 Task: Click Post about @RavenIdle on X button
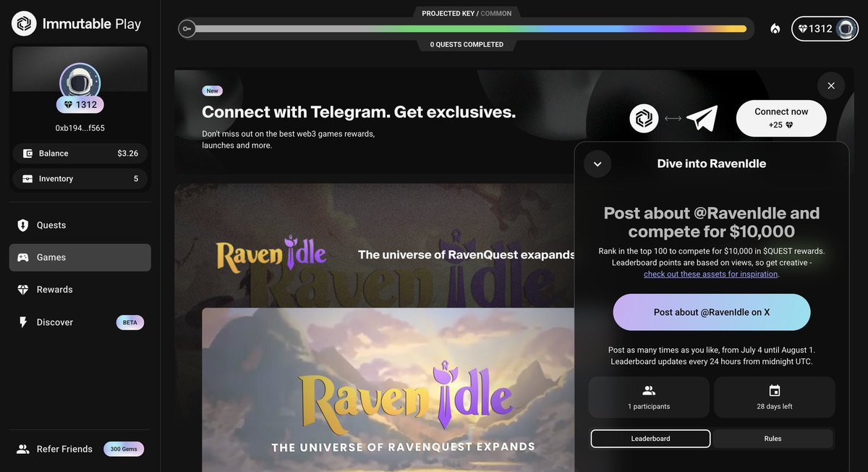(x=712, y=312)
